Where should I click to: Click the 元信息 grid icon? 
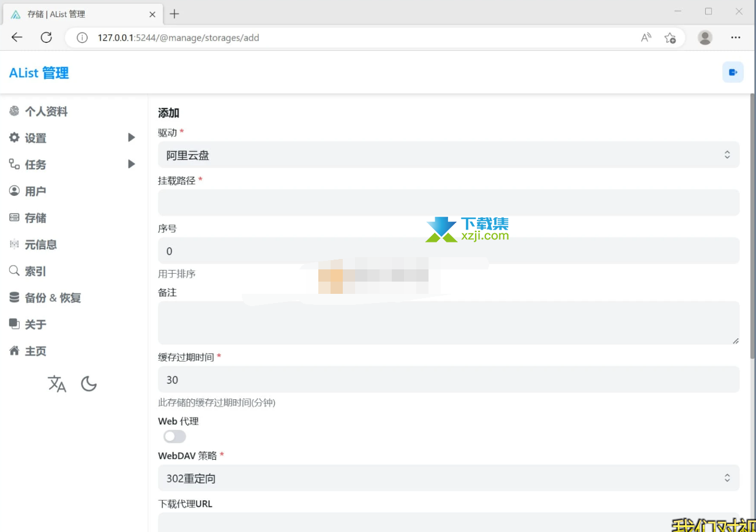[x=14, y=244]
